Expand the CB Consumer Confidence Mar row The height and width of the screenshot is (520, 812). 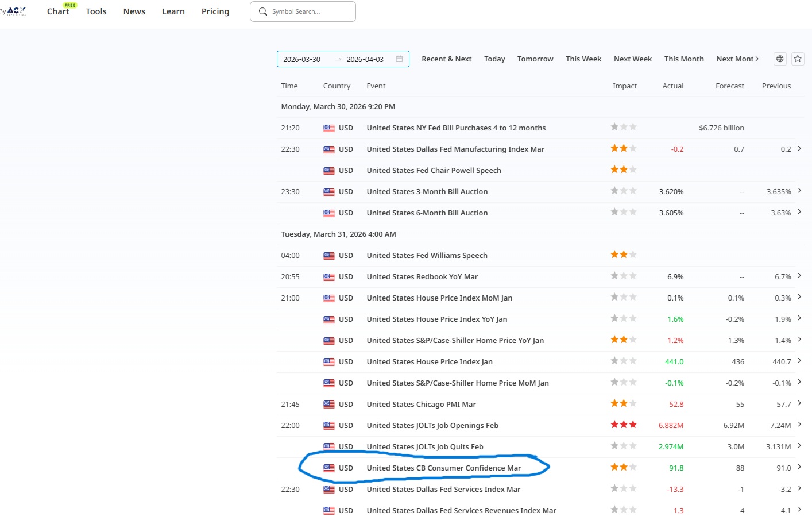799,467
